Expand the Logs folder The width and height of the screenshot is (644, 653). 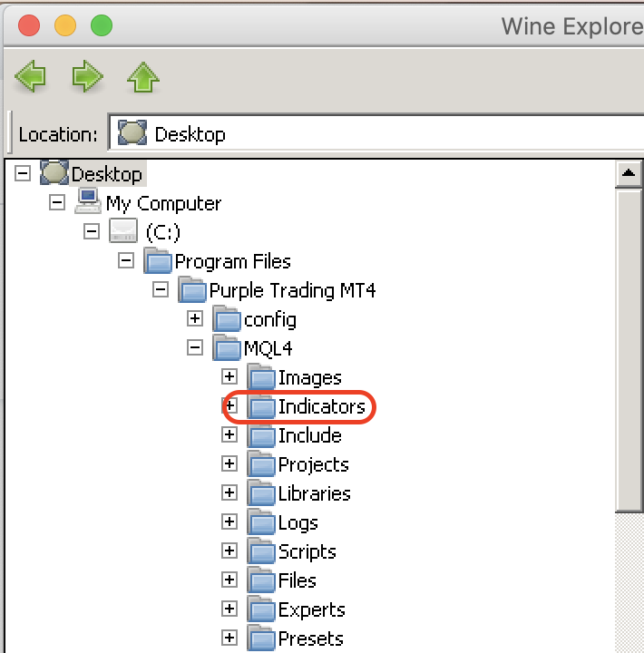click(229, 521)
